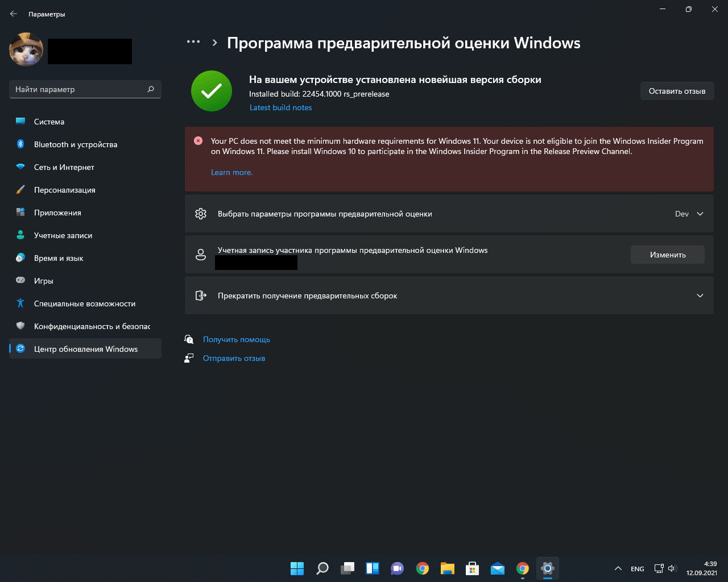Click the Персонализация paintbrush icon
The image size is (728, 582).
point(20,190)
